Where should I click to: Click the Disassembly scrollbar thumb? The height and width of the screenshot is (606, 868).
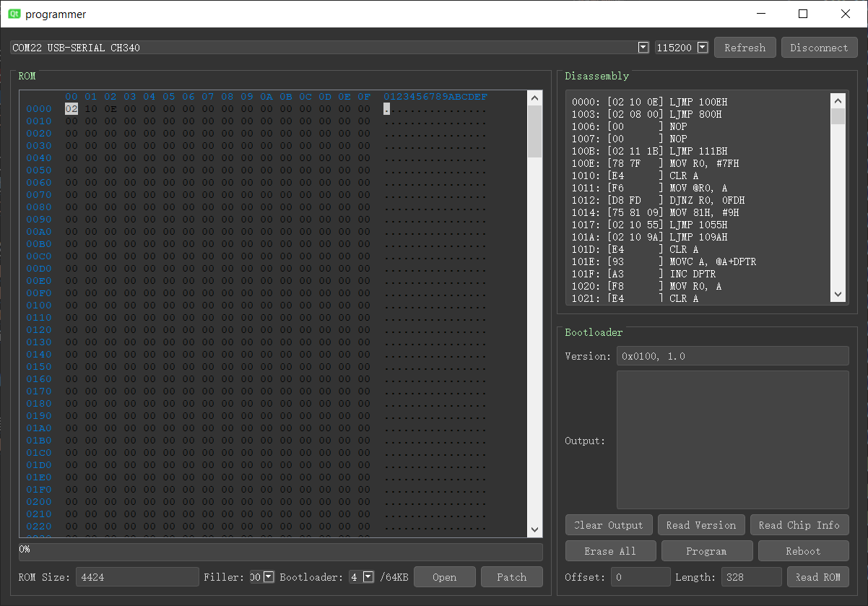point(838,116)
